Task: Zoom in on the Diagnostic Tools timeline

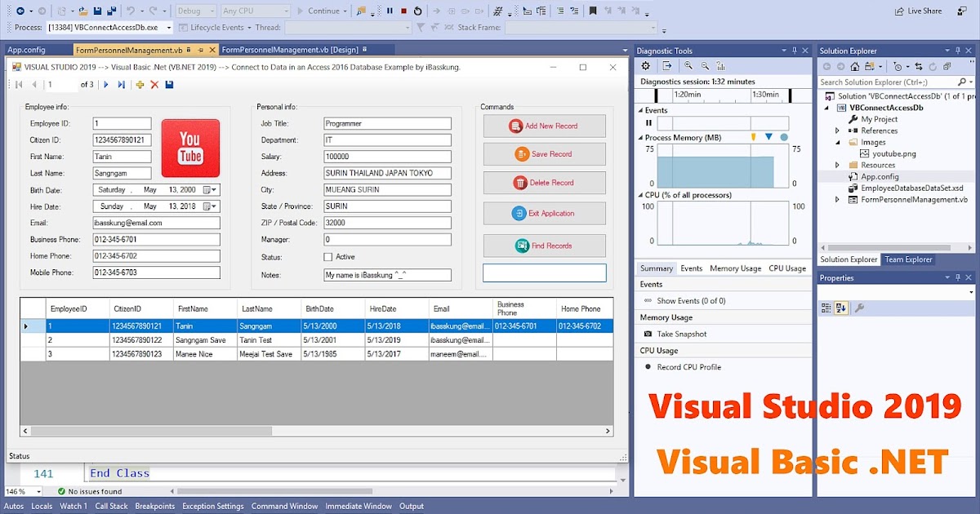Action: tap(688, 65)
